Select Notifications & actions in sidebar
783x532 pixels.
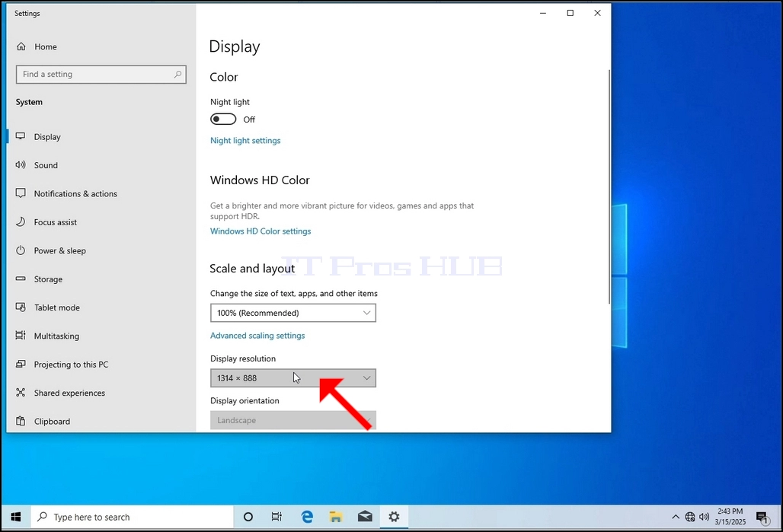(101, 193)
